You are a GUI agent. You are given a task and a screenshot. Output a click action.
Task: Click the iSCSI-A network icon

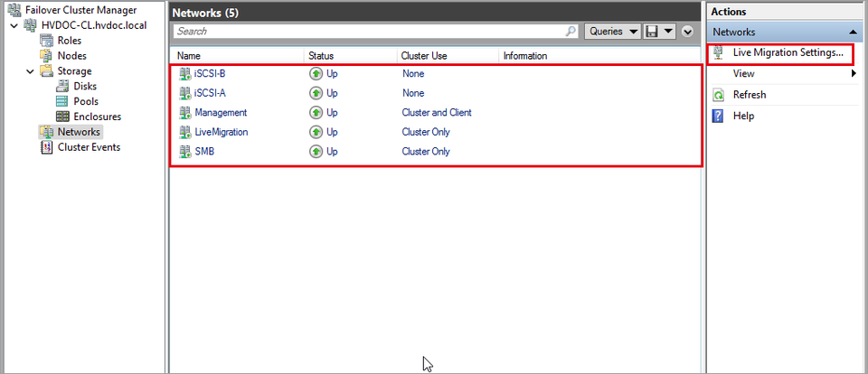pyautogui.click(x=184, y=93)
